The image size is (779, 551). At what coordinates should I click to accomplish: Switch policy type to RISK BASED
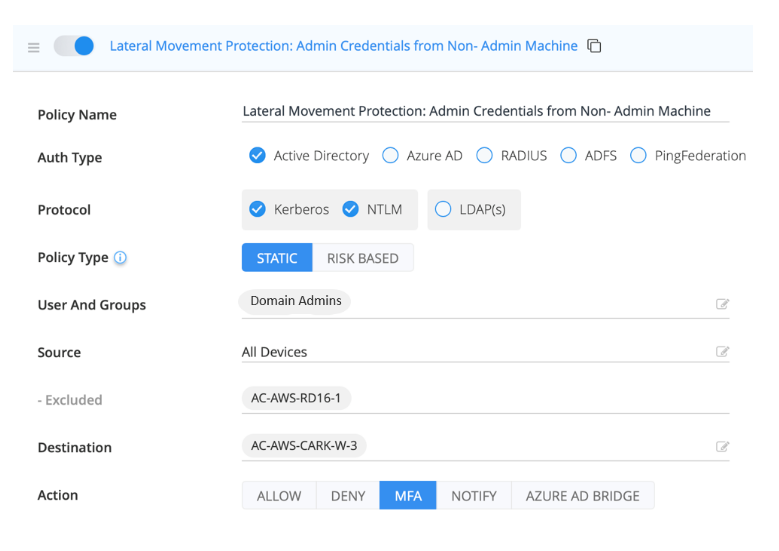pyautogui.click(x=362, y=258)
